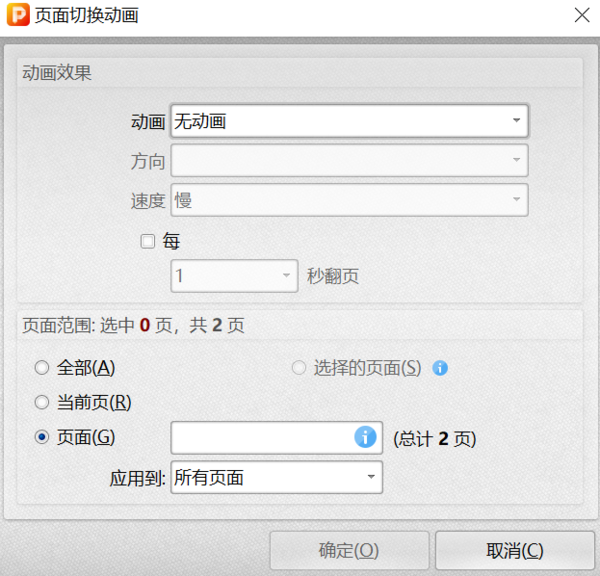Click the 确定(O) button

tap(349, 551)
